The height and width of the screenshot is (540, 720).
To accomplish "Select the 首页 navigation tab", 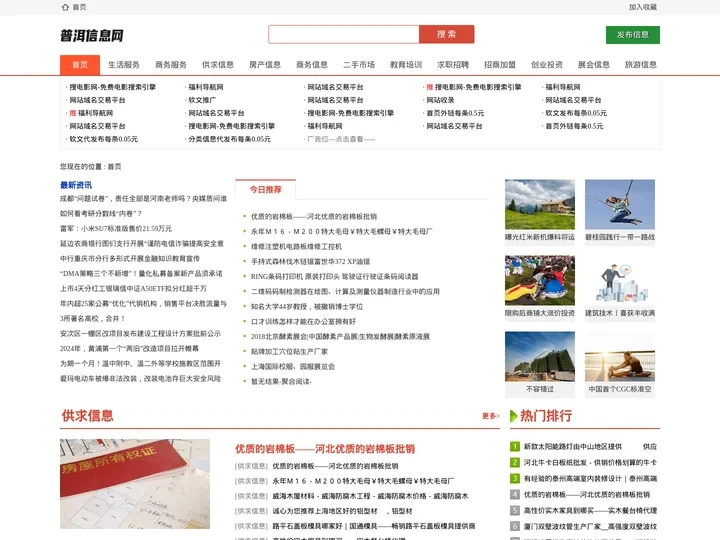I will pos(80,65).
